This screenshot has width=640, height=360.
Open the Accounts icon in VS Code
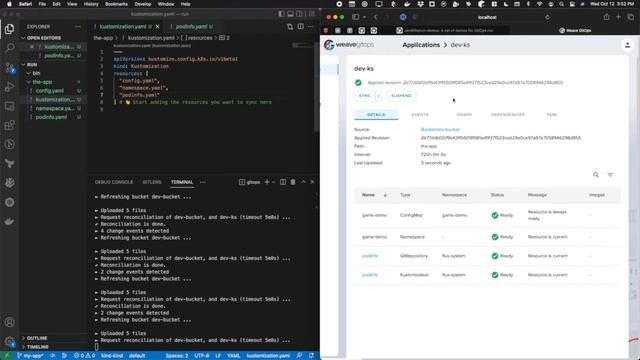tap(9, 322)
